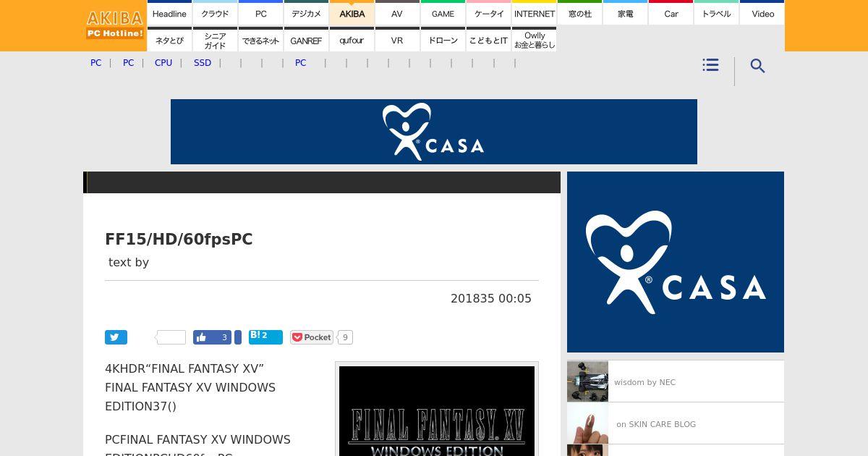Open the GANREF tab
Viewport: 868px width, 456px height.
click(306, 40)
